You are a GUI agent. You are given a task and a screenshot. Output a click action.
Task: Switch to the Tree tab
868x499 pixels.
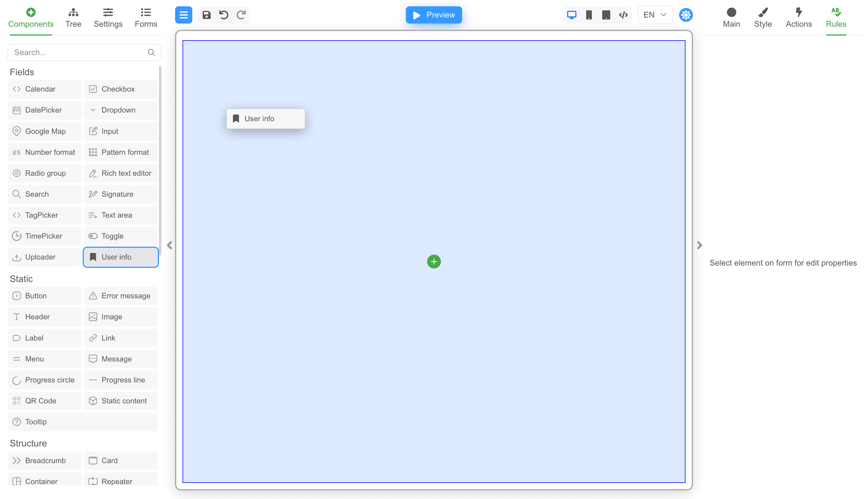click(x=73, y=18)
